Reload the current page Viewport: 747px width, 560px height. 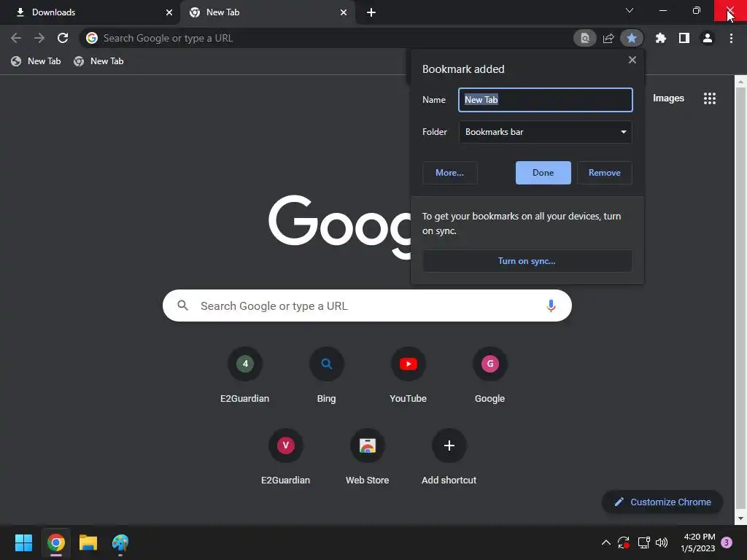63,38
